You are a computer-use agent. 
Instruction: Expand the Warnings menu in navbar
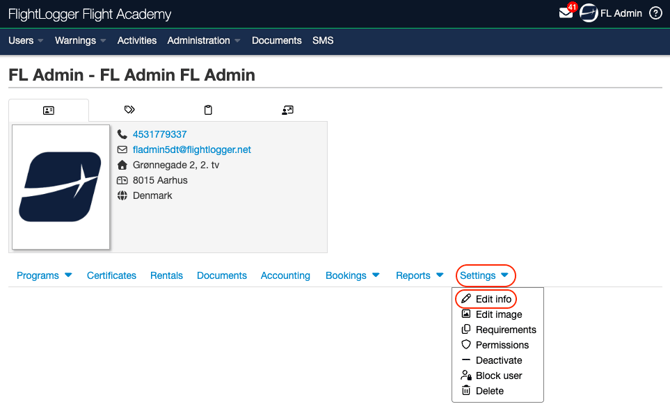(80, 41)
